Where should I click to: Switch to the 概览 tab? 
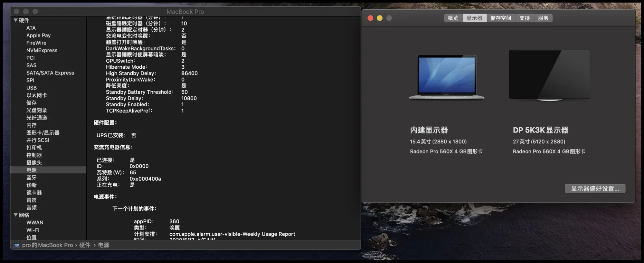point(453,18)
